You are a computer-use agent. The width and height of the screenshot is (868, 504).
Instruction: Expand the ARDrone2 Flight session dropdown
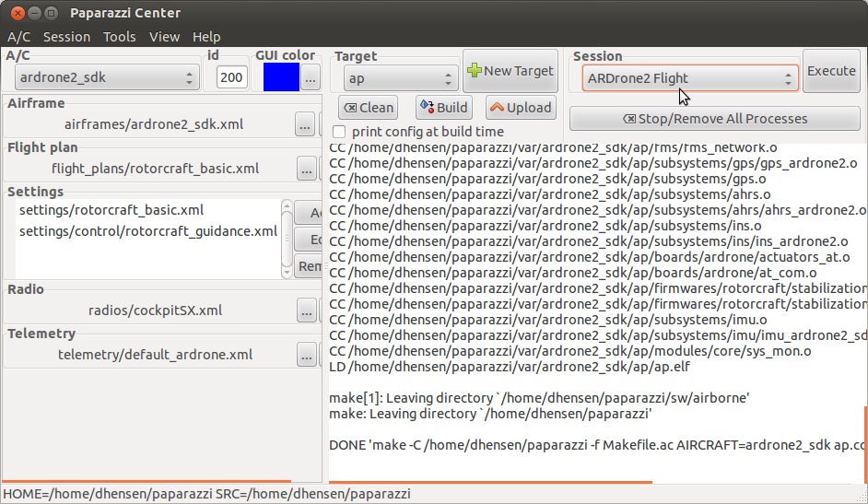[x=690, y=78]
